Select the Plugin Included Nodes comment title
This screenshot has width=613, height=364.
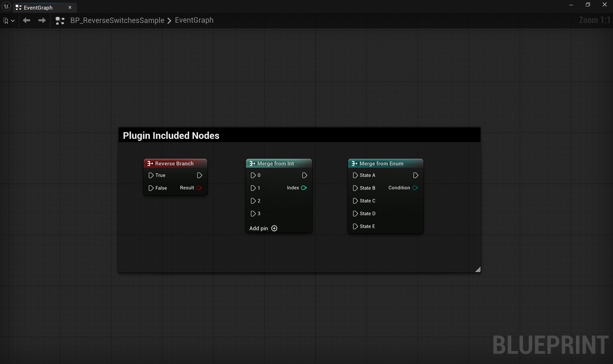tap(171, 136)
